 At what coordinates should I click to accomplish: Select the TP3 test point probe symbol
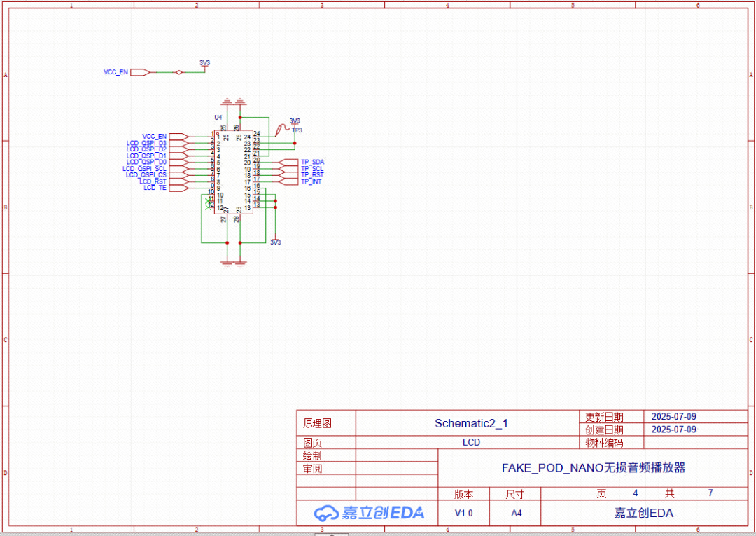[x=282, y=128]
